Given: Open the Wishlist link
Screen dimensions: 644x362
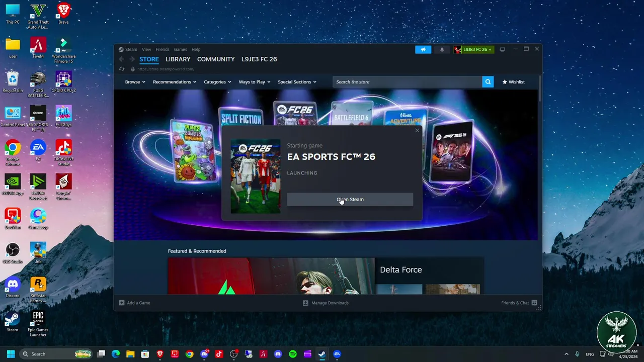Looking at the screenshot, I should [514, 82].
